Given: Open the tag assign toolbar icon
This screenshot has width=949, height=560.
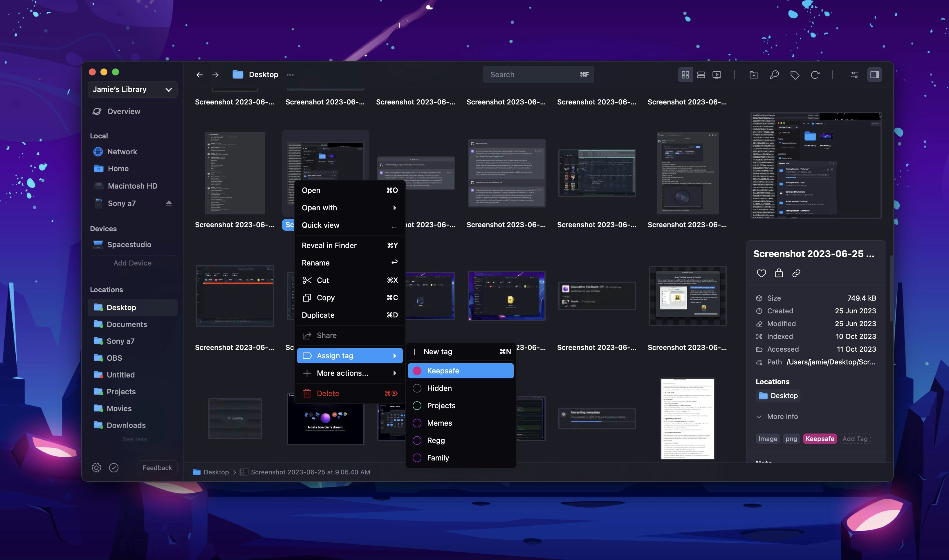Looking at the screenshot, I should [x=795, y=75].
